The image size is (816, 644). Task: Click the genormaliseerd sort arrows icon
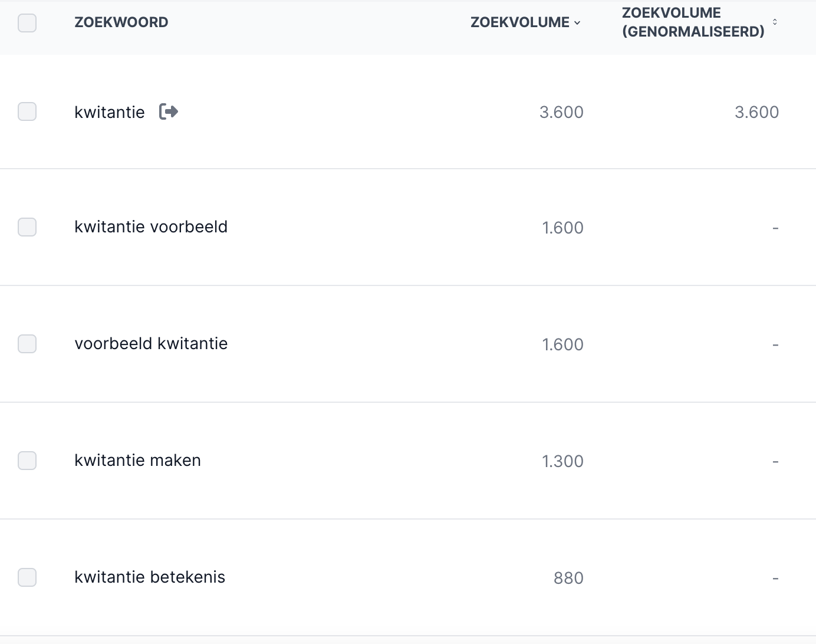775,22
